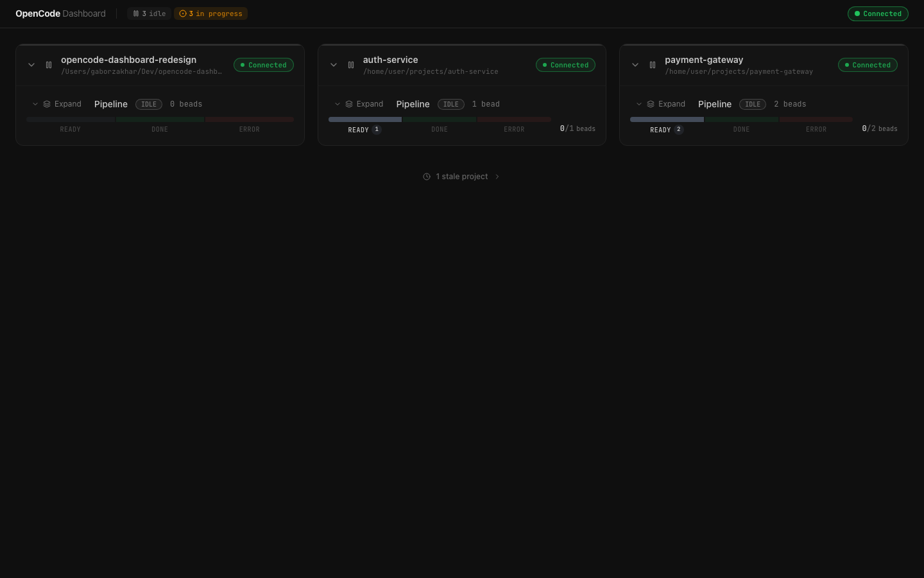
Task: Click path '/home/user/projects/auth-service'
Action: coord(431,72)
